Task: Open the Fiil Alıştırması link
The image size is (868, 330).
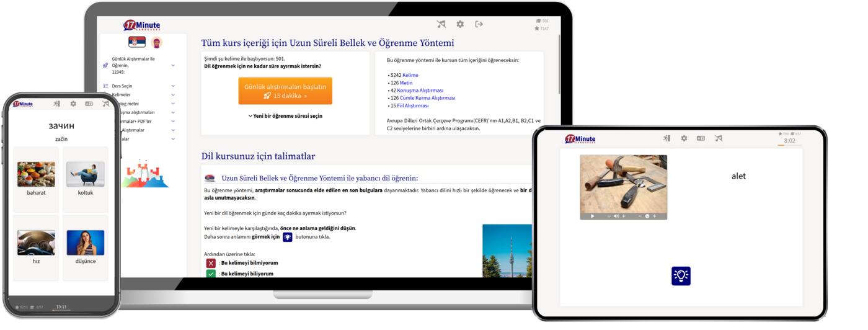Action: point(413,105)
